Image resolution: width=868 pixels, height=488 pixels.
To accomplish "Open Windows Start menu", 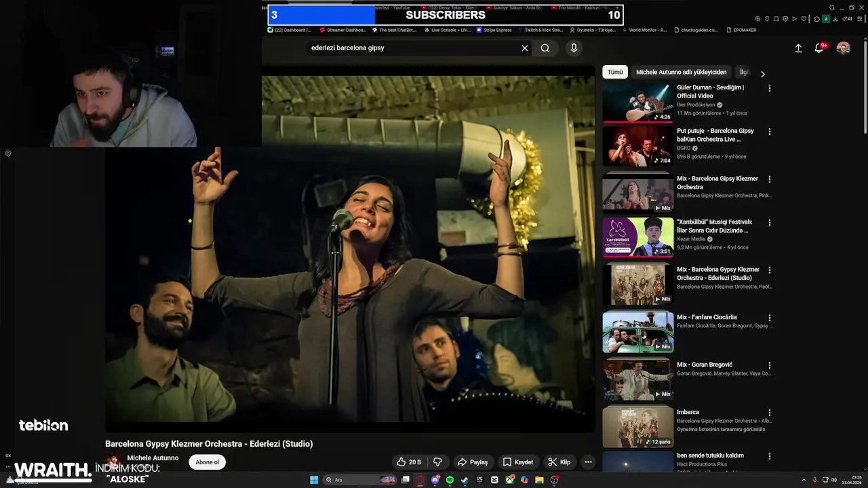I will (x=314, y=480).
